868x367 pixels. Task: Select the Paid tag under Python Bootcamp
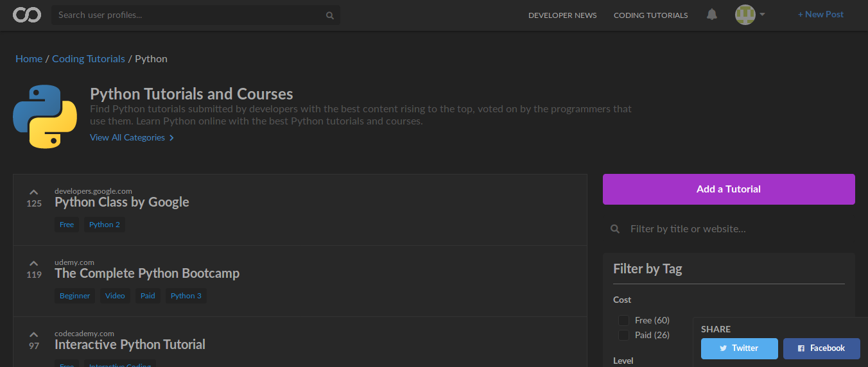[148, 296]
